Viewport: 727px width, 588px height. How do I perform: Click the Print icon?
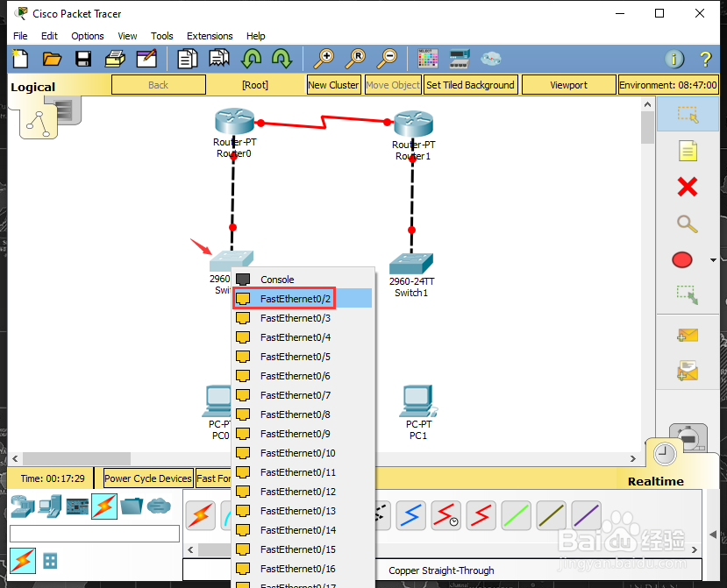point(115,59)
